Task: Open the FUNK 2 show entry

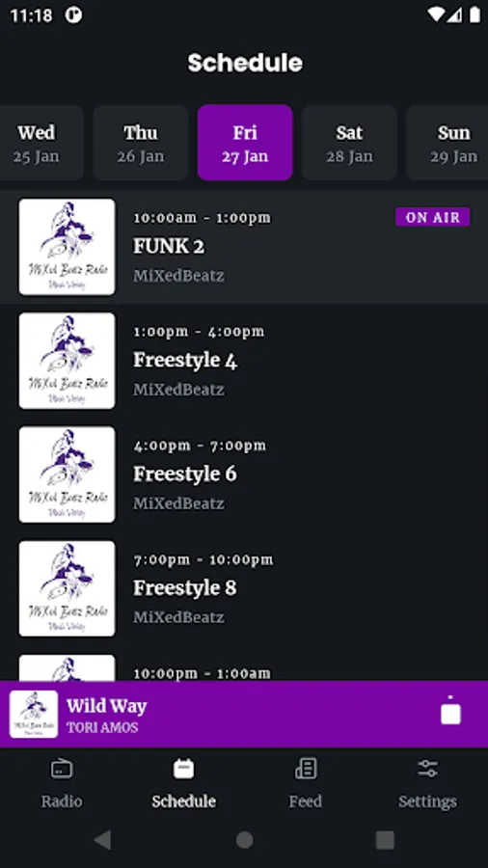Action: [244, 247]
